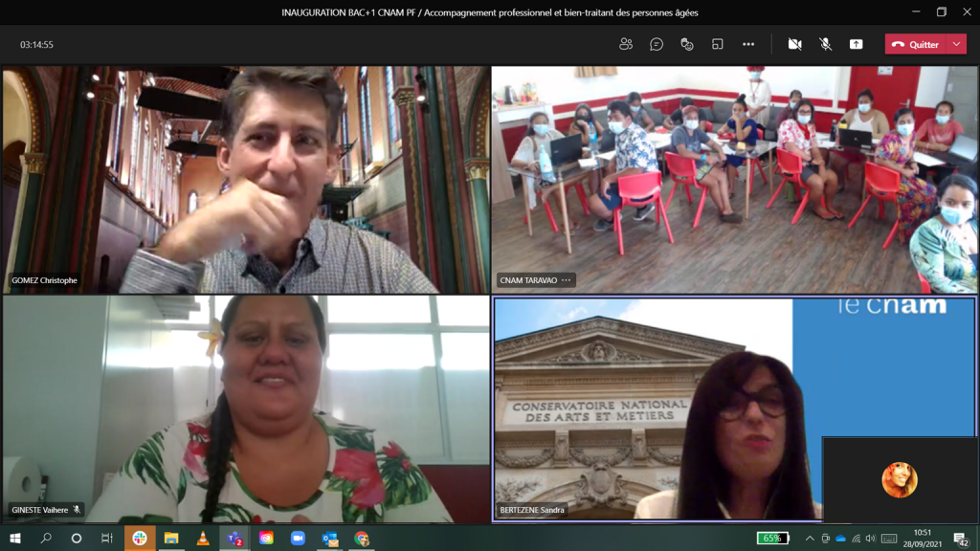
Task: Open File Explorer from the taskbar
Action: [171, 538]
